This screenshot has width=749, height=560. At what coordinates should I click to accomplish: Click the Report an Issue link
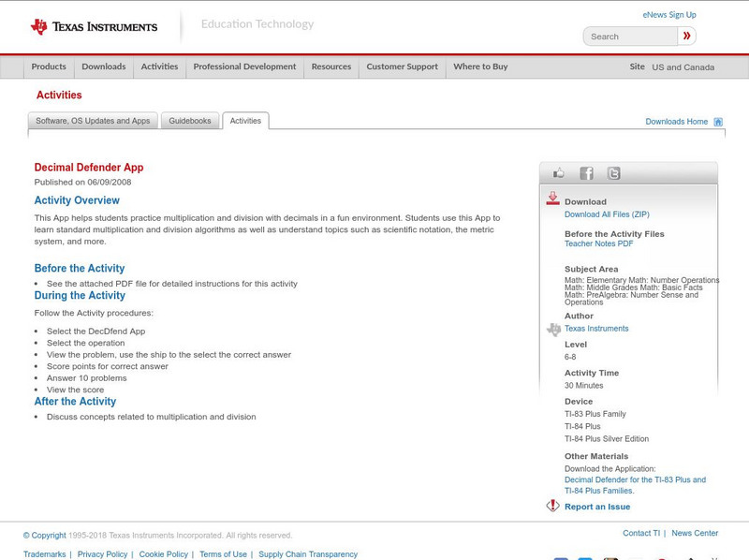click(597, 507)
